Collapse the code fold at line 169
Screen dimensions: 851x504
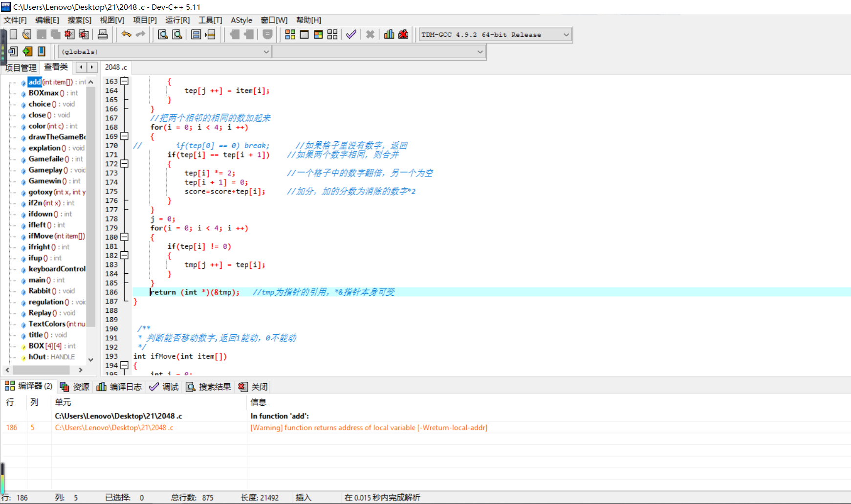click(x=125, y=136)
